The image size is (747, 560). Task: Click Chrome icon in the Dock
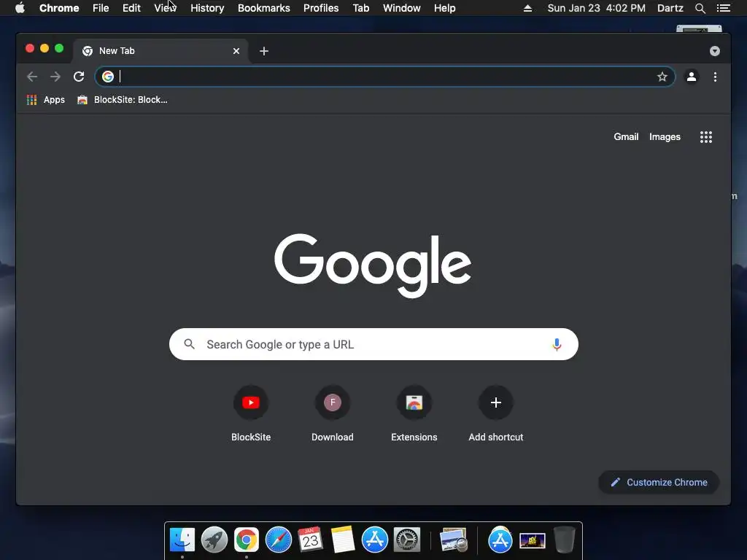coord(247,540)
